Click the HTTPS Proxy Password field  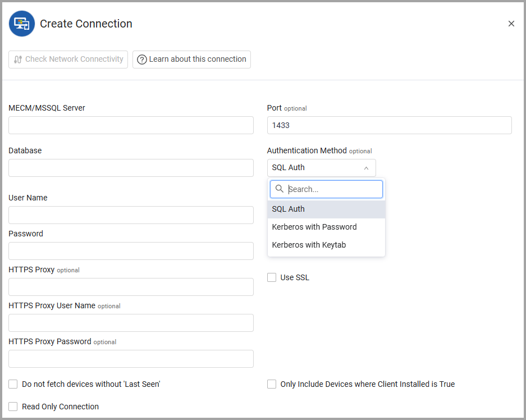pos(131,359)
